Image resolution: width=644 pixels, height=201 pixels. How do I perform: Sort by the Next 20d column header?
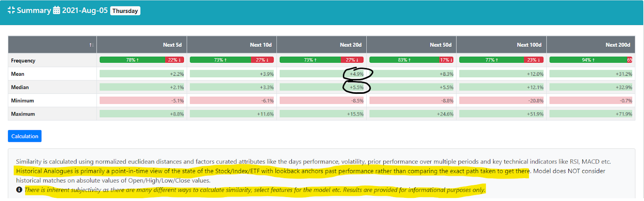tap(351, 45)
